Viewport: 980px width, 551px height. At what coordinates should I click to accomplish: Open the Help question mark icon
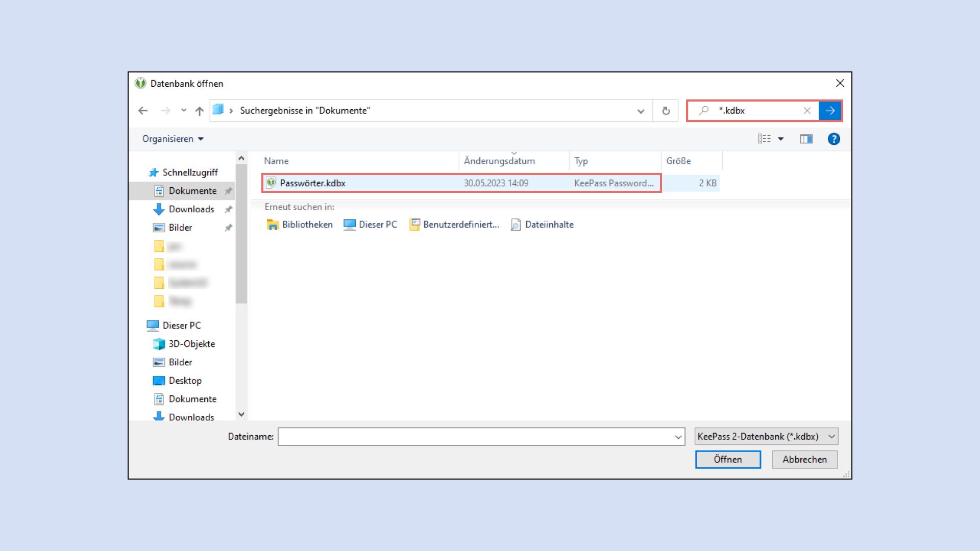click(834, 138)
